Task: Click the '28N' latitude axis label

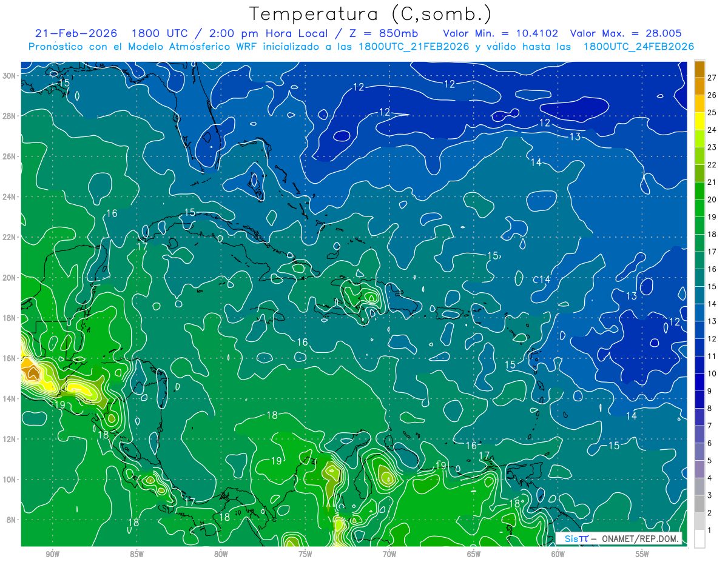Action: pyautogui.click(x=10, y=116)
